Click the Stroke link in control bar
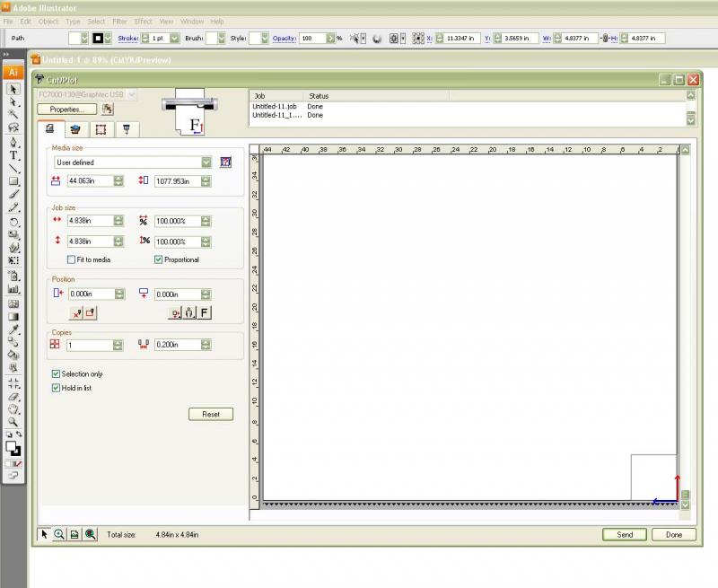 click(x=127, y=39)
